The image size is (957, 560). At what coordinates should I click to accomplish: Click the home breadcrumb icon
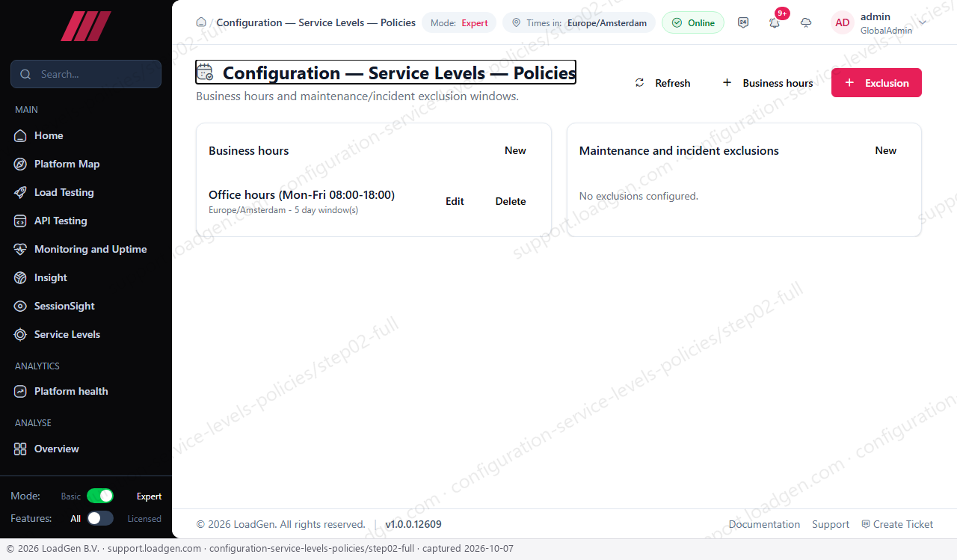(x=201, y=22)
